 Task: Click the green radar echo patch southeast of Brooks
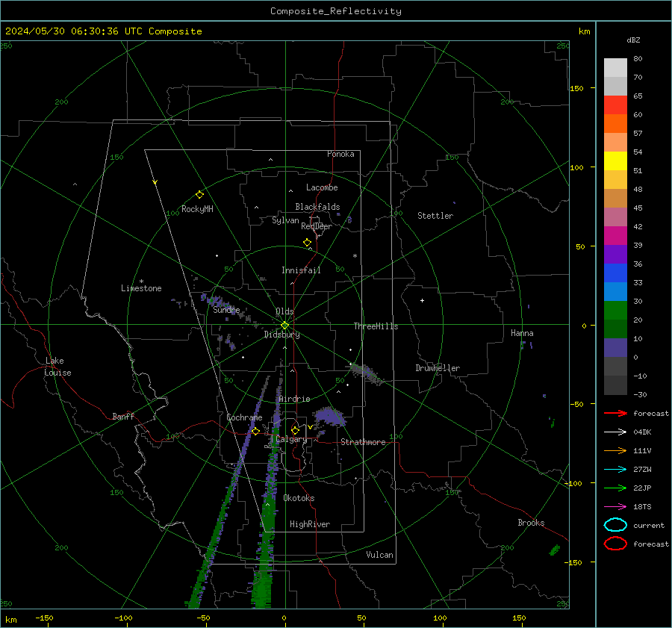555,550
